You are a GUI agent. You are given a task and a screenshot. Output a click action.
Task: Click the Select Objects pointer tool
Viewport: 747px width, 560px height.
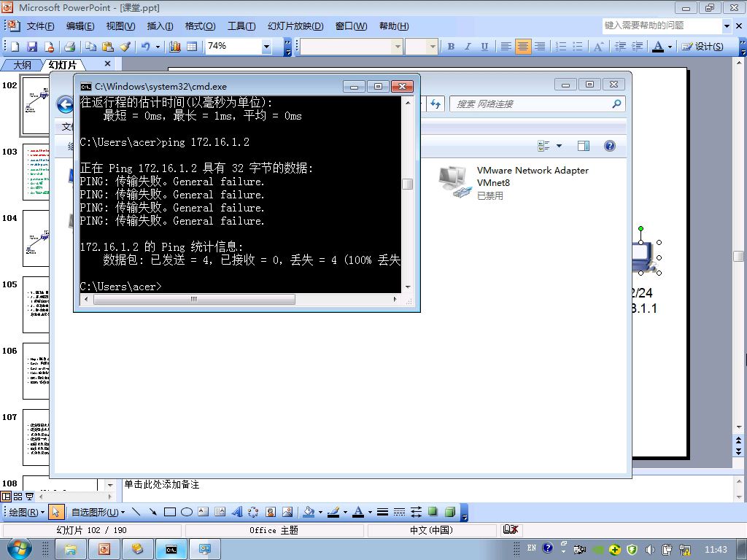[55, 512]
